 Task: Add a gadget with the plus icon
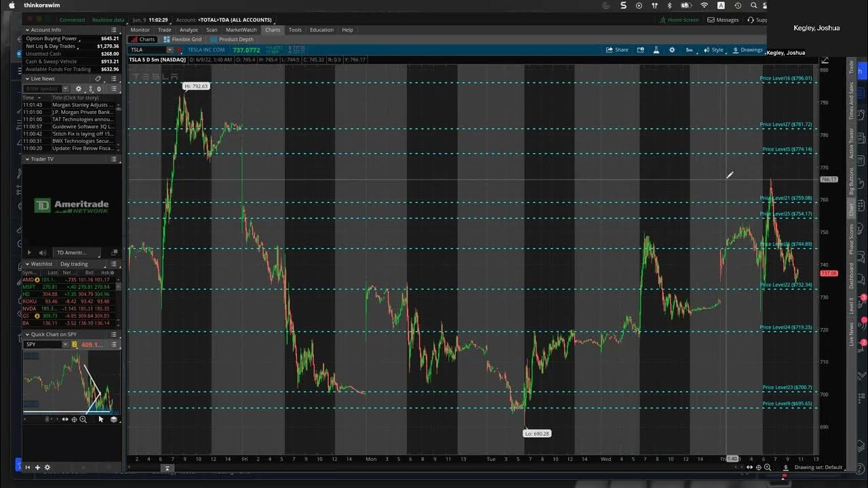pos(38,467)
